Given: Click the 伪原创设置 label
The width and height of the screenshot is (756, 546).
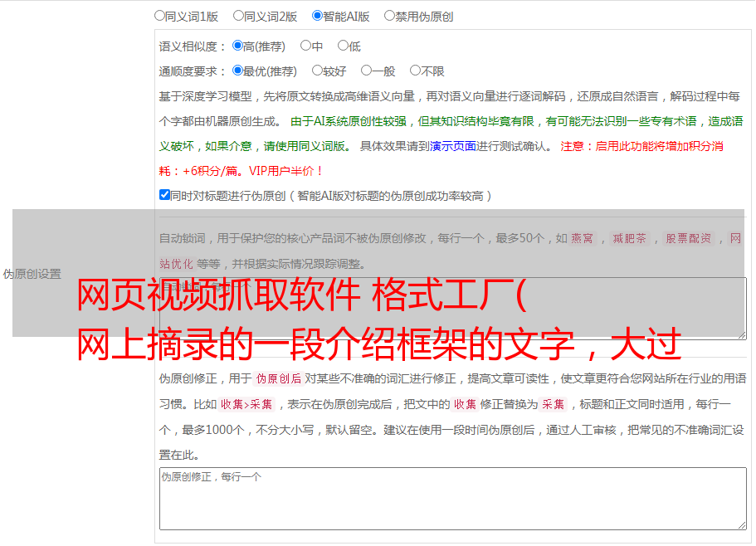Looking at the screenshot, I should (32, 274).
